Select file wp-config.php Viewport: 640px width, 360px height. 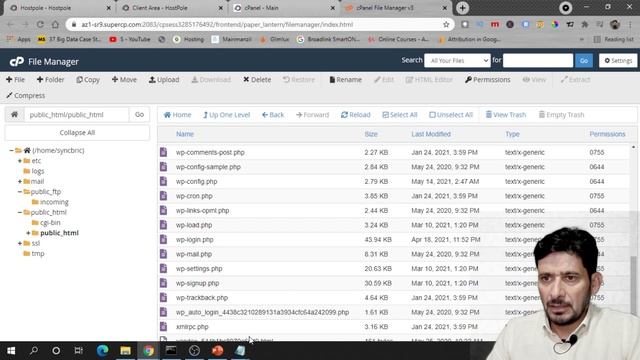click(x=196, y=181)
